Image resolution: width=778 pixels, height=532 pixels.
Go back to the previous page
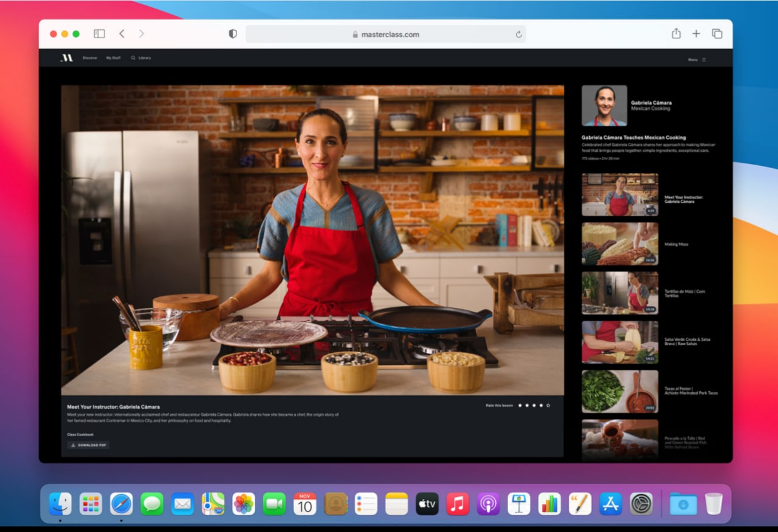pyautogui.click(x=122, y=34)
